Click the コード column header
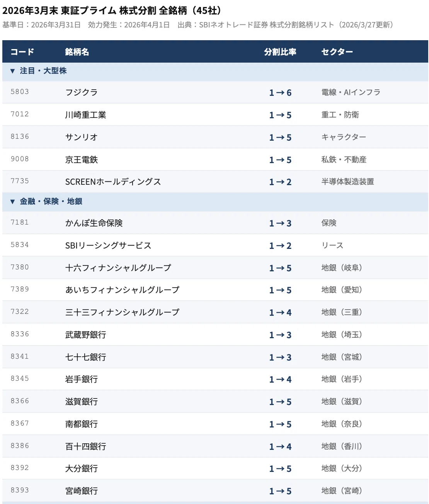Image resolution: width=429 pixels, height=504 pixels. (x=22, y=52)
